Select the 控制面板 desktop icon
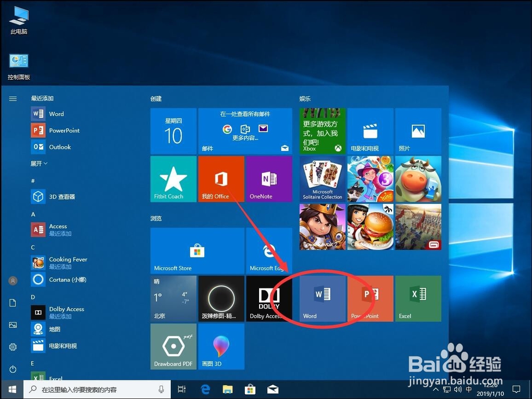This screenshot has height=399, width=532. pyautogui.click(x=19, y=67)
